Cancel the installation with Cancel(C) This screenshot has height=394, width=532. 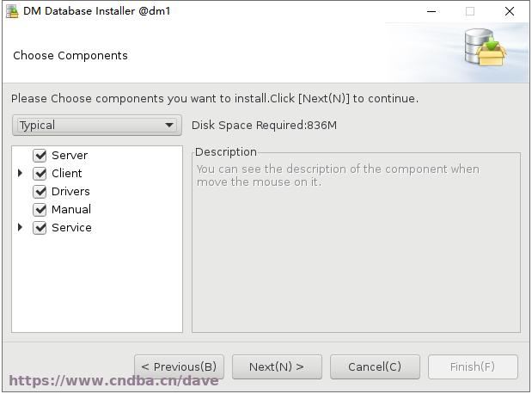[375, 366]
